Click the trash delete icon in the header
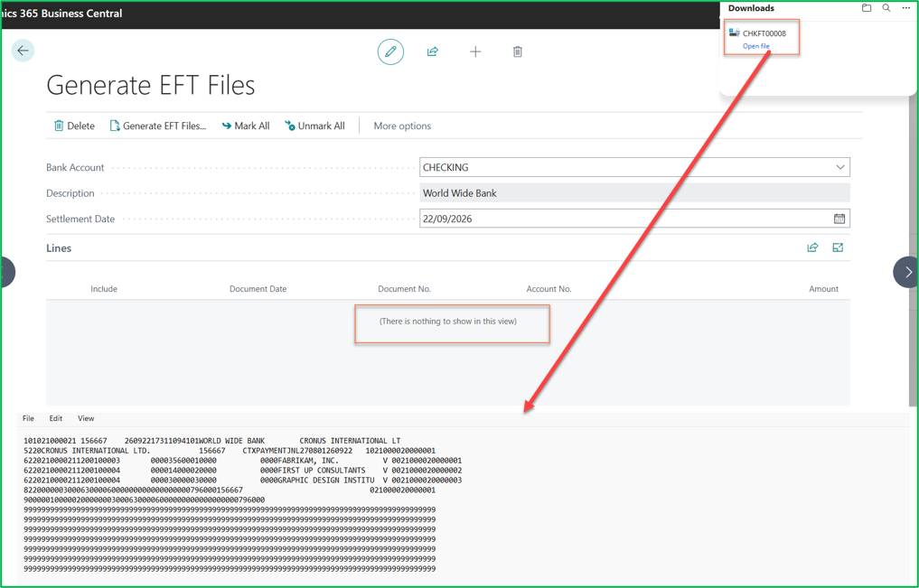 click(x=518, y=51)
